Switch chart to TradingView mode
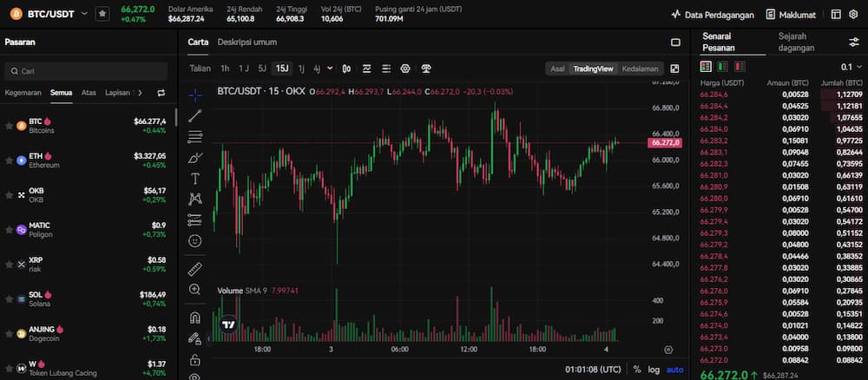This screenshot has width=868, height=380. point(593,69)
